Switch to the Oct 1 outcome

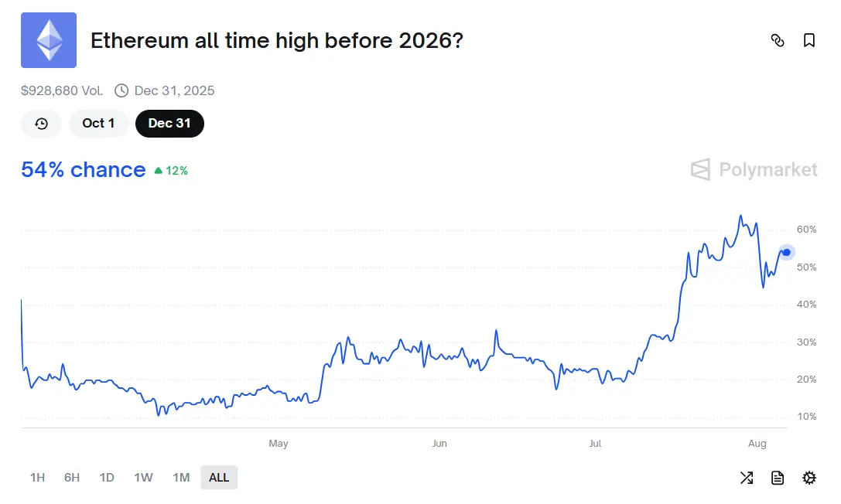[98, 124]
